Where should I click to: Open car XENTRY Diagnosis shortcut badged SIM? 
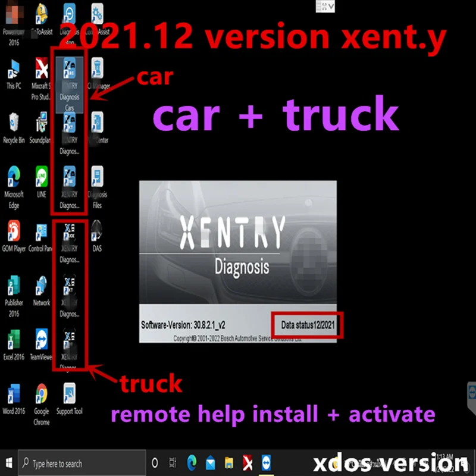[70, 187]
